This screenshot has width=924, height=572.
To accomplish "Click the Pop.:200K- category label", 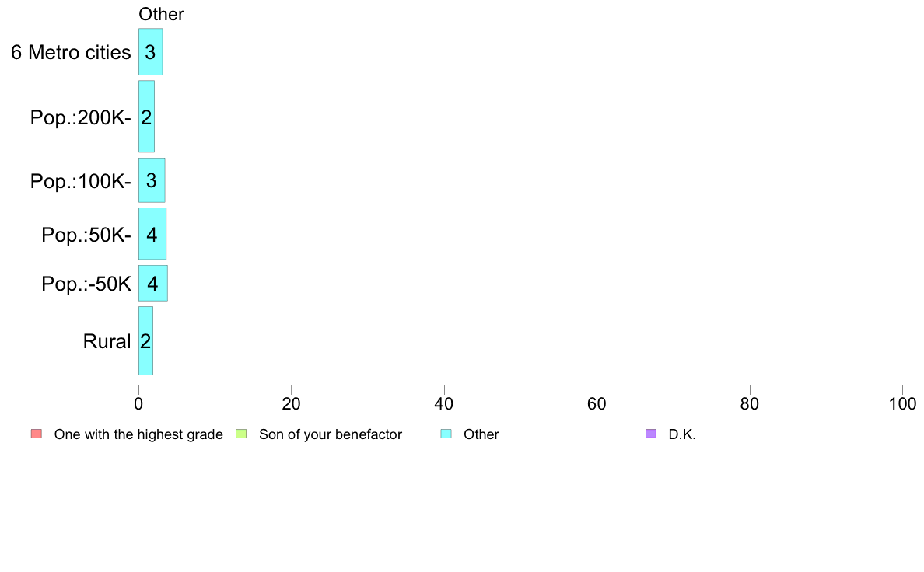I will (81, 118).
